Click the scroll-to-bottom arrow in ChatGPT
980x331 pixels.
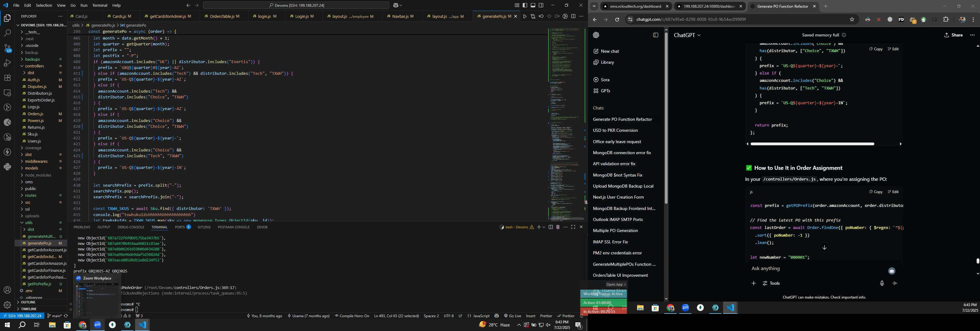(824, 248)
